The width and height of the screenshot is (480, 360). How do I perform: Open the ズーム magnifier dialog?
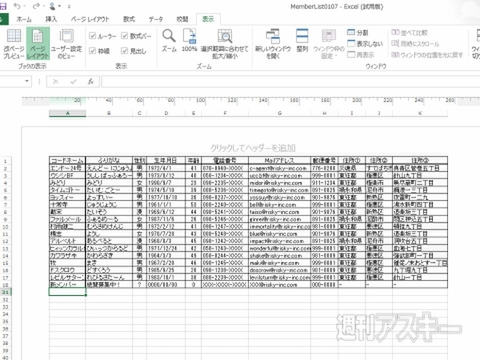[169, 41]
